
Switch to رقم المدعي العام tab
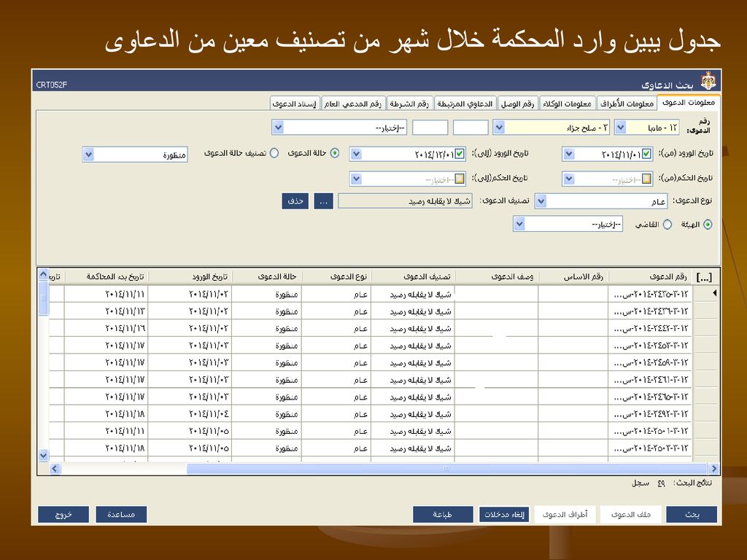pyautogui.click(x=352, y=104)
